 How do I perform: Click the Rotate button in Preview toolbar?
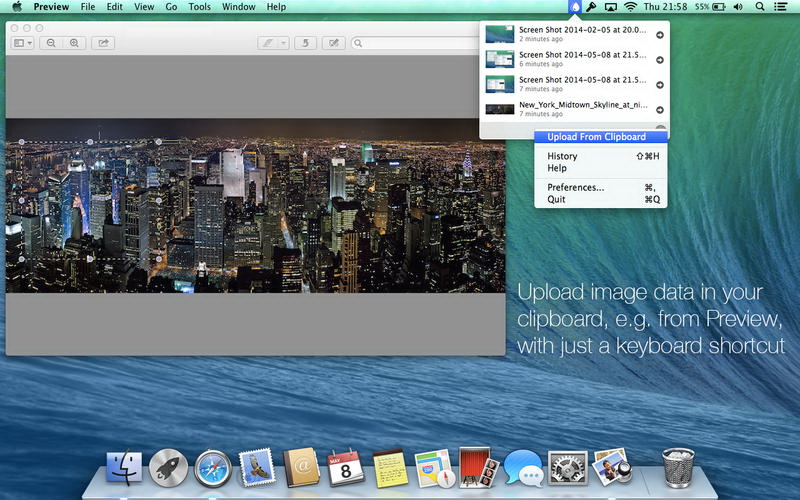(x=305, y=44)
